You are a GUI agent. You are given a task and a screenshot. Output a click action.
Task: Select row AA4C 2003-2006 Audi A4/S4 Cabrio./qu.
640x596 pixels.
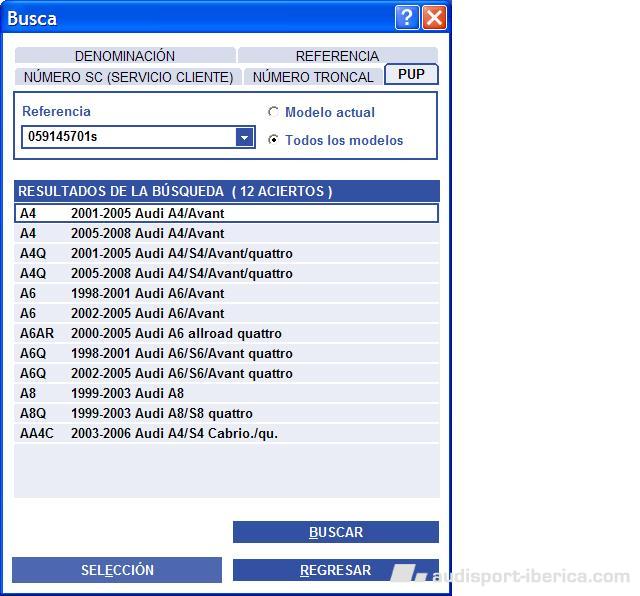[x=227, y=433]
